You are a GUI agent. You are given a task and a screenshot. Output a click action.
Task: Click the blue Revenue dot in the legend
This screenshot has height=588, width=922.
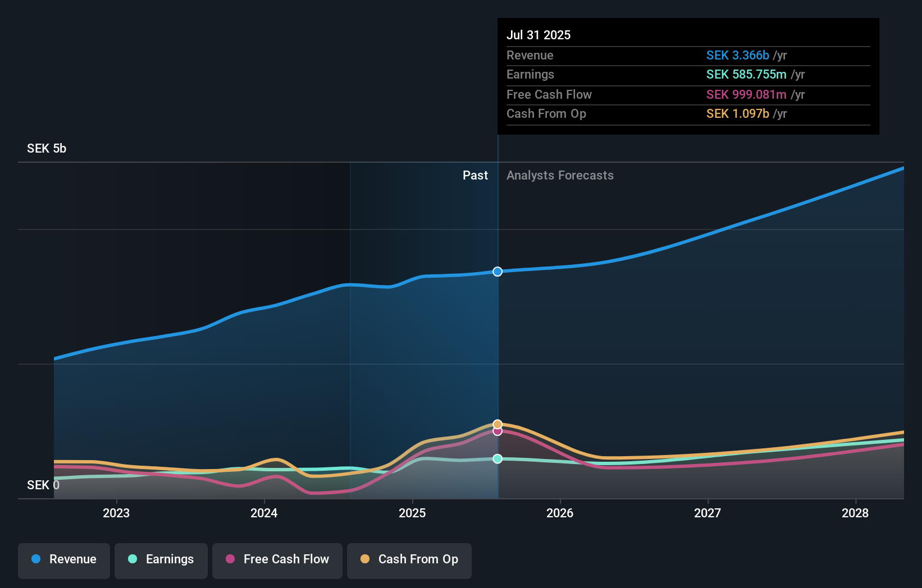pyautogui.click(x=36, y=559)
